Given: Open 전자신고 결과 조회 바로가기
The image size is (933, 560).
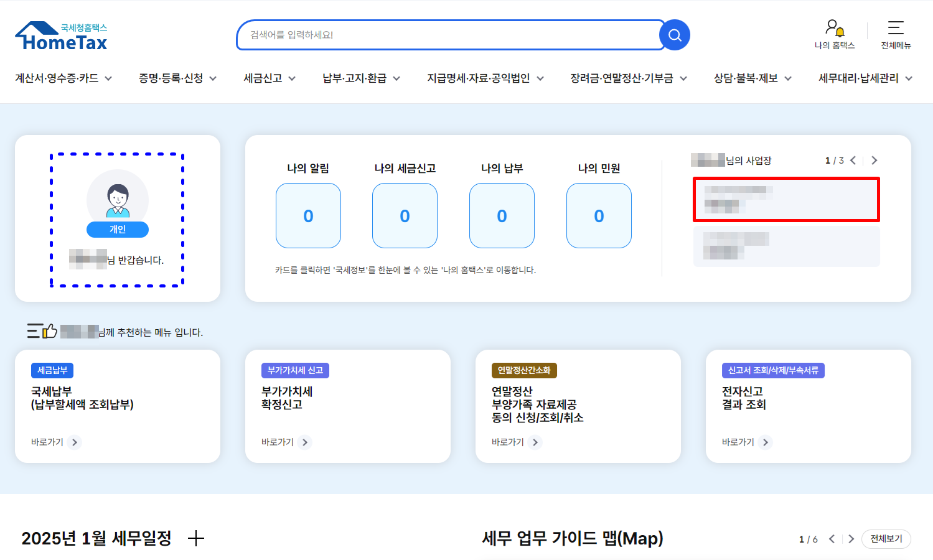Looking at the screenshot, I should [x=744, y=442].
